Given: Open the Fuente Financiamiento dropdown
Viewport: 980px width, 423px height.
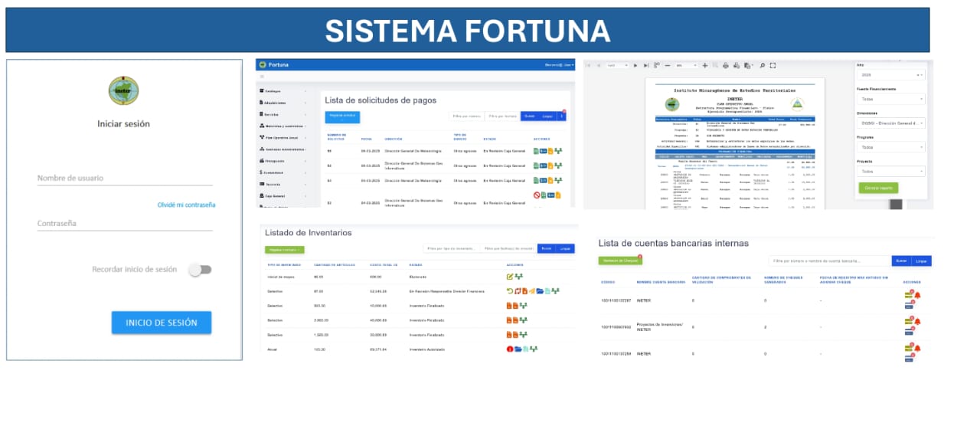Looking at the screenshot, I should [890, 99].
